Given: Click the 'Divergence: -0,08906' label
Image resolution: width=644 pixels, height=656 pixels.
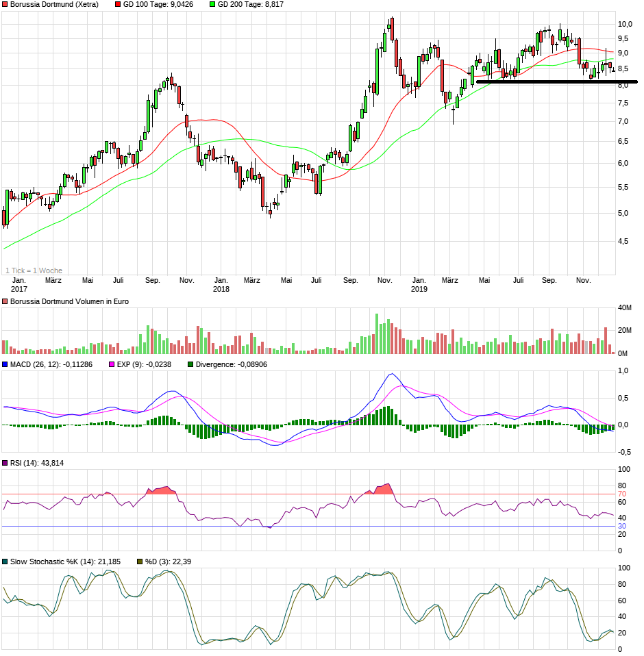Looking at the screenshot, I should point(232,365).
